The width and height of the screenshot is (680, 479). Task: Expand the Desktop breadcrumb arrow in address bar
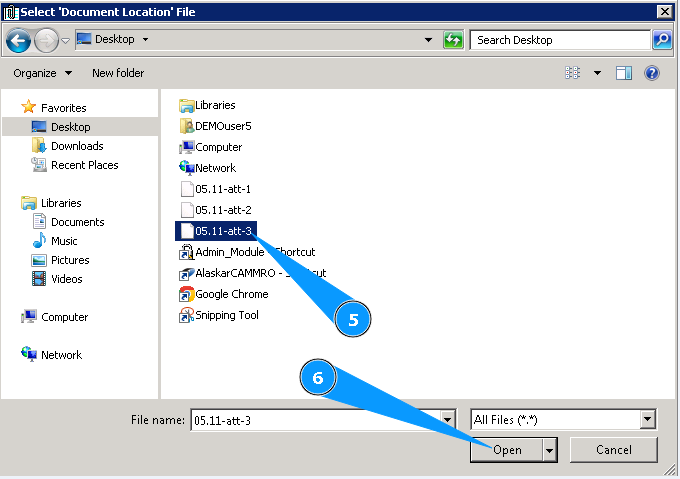[145, 39]
